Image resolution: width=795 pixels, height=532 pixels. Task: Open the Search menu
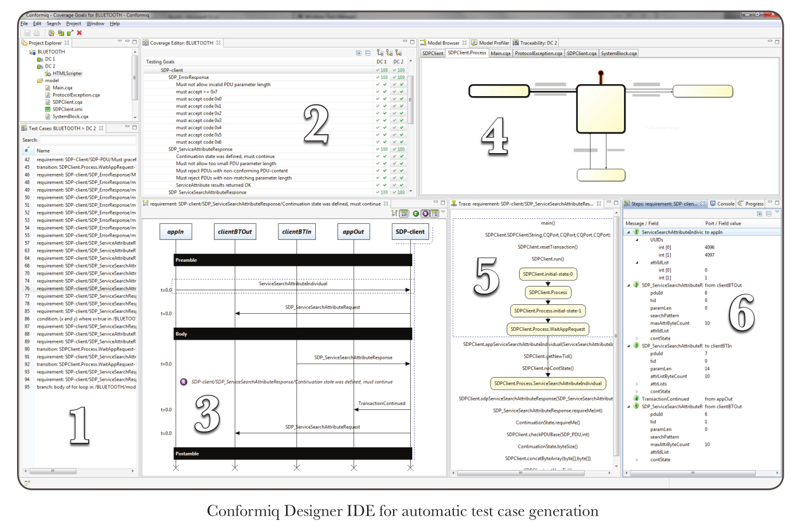coord(54,23)
